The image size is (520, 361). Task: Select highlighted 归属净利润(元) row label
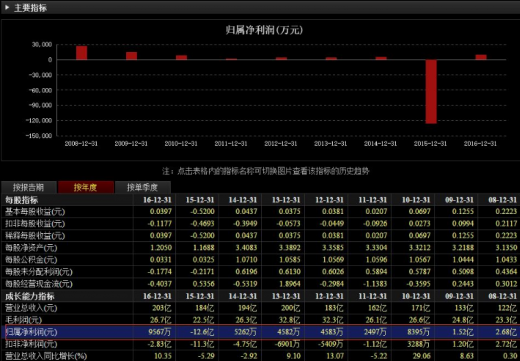coord(31,332)
